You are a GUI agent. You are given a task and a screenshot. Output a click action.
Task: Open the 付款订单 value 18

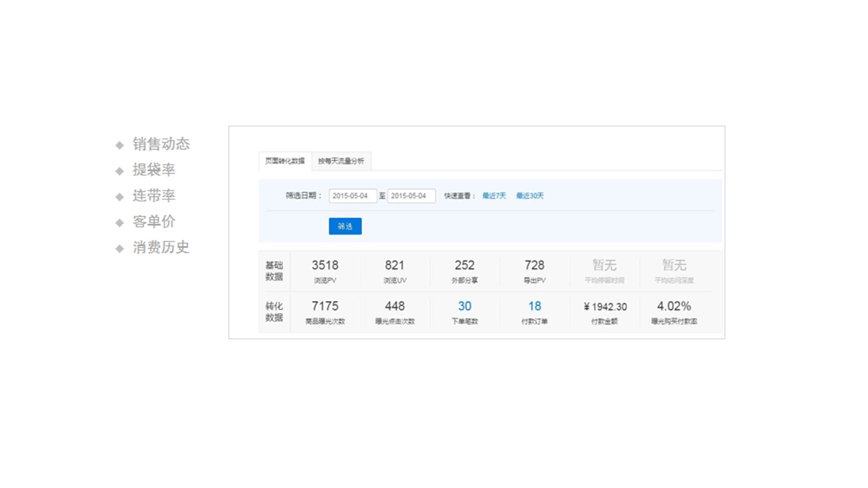pos(534,306)
